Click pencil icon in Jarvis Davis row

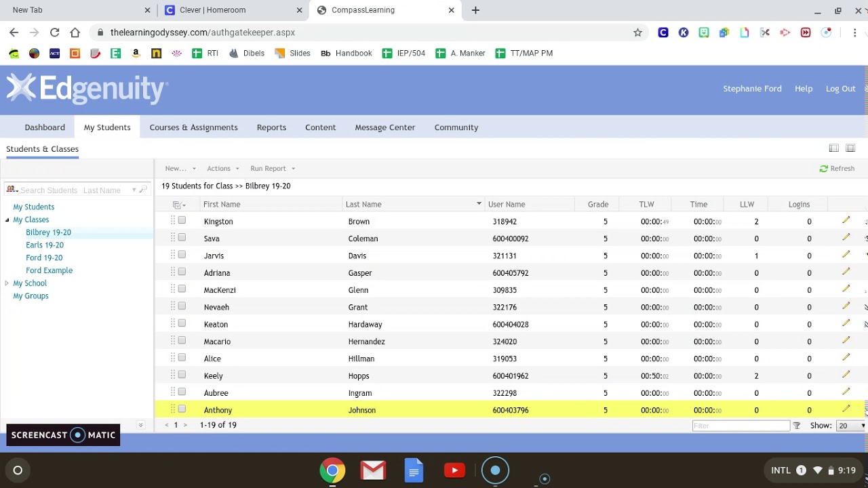click(x=846, y=255)
